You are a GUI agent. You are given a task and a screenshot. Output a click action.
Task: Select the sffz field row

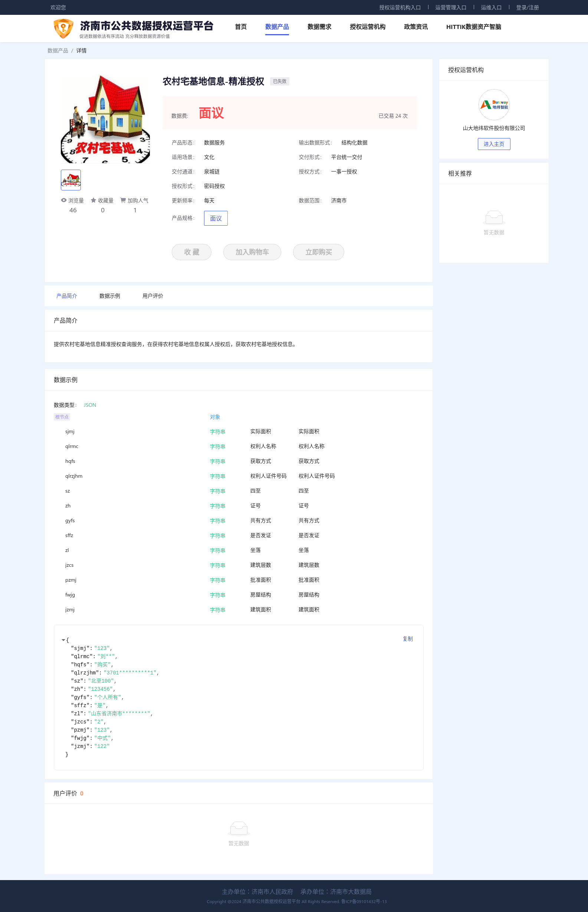(x=239, y=536)
